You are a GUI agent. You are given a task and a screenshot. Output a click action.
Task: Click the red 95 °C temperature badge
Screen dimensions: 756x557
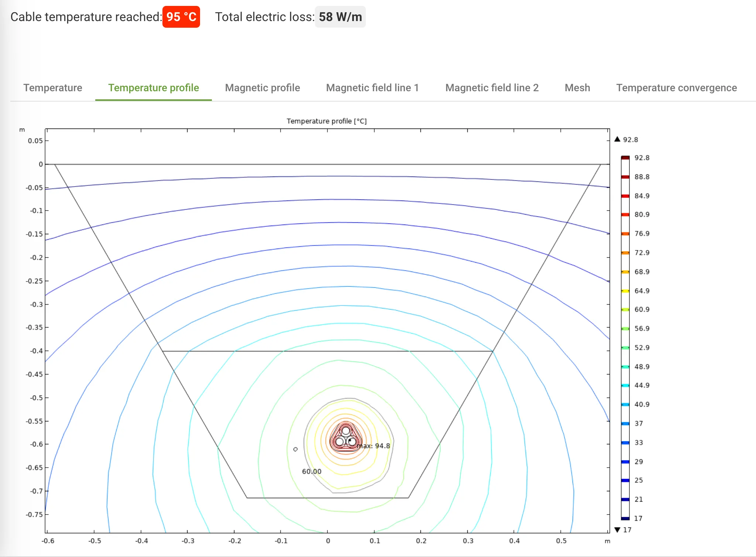coord(181,17)
